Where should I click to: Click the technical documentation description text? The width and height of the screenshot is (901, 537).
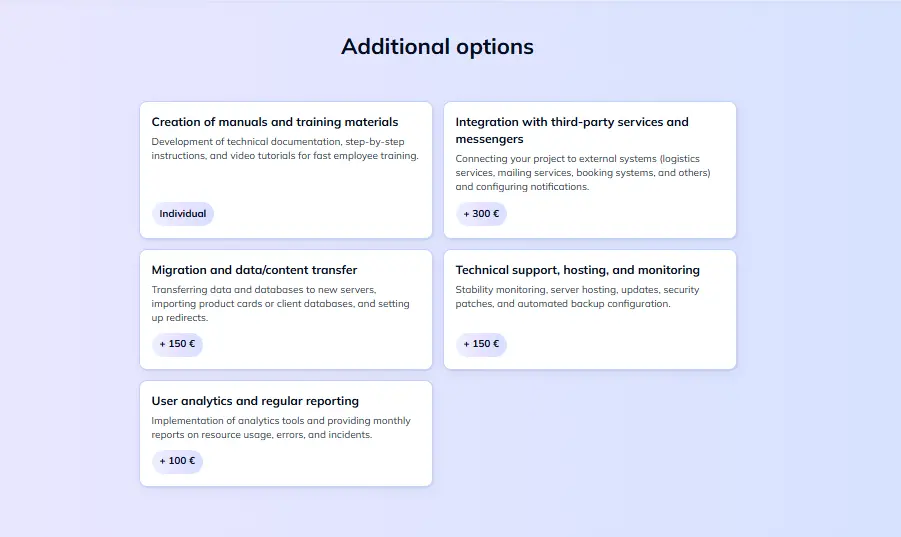[x=285, y=149]
